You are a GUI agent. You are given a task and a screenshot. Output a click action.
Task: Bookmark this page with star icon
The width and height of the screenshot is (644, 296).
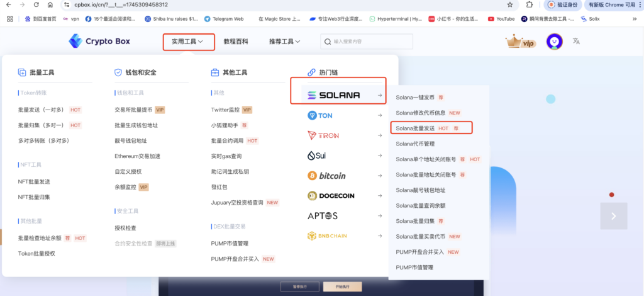pyautogui.click(x=510, y=5)
